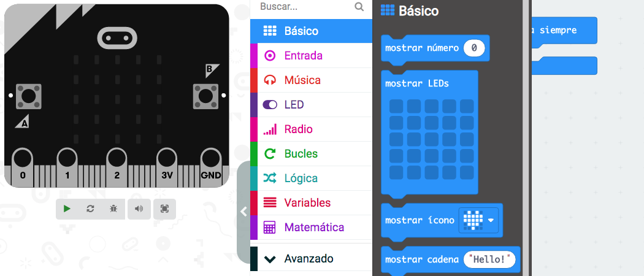The image size is (644, 276).
Task: Mute the simulator audio
Action: click(x=139, y=209)
